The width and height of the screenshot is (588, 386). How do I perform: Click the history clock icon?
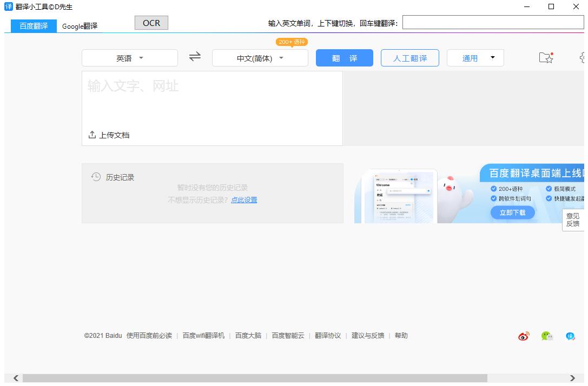(x=96, y=177)
